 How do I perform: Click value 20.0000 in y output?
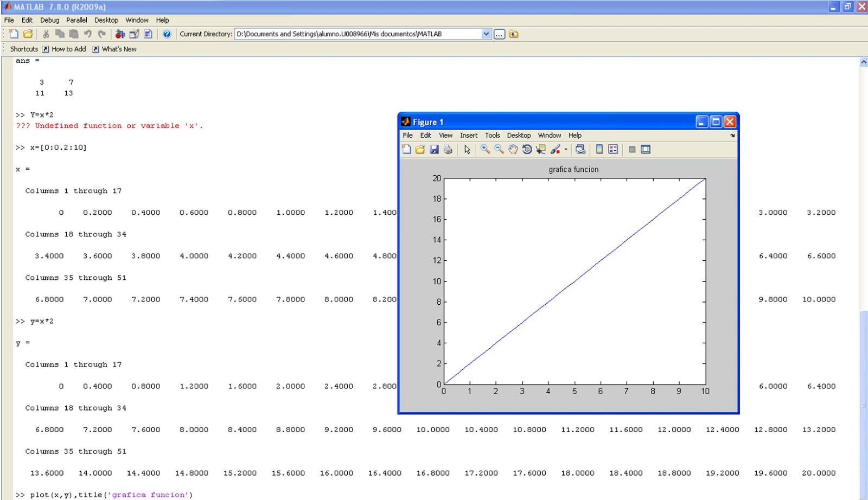pos(819,473)
